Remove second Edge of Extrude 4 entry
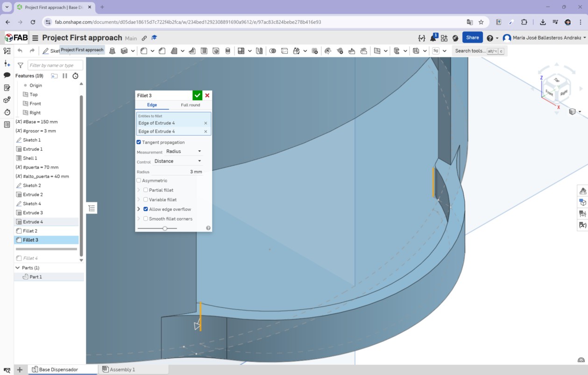The width and height of the screenshot is (588, 375). (205, 132)
